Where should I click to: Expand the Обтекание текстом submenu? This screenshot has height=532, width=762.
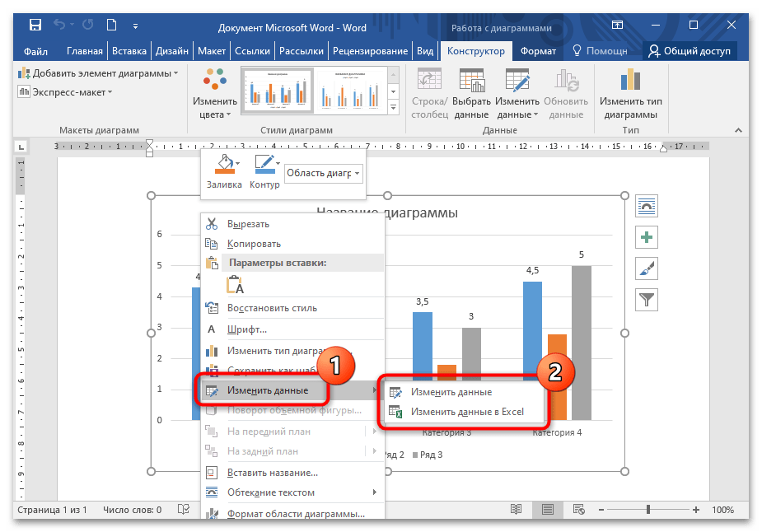pyautogui.click(x=292, y=492)
